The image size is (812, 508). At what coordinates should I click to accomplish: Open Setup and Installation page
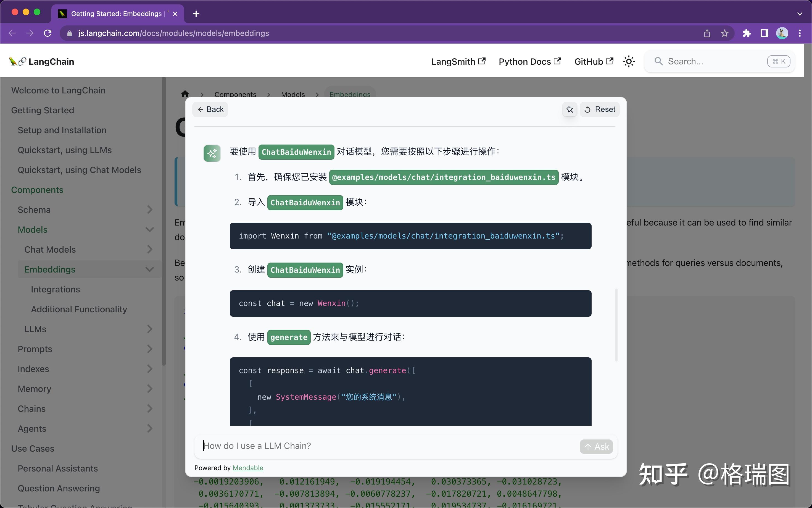(62, 130)
